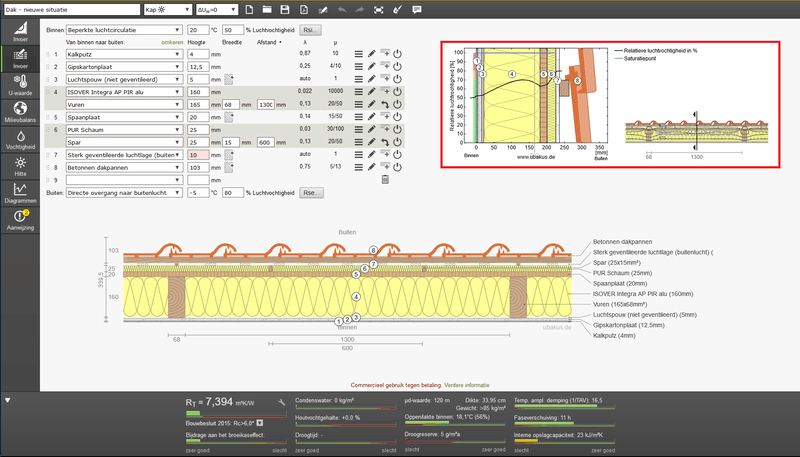This screenshot has height=457, width=800.
Task: Switch to the U-waarde tab
Action: (x=20, y=85)
